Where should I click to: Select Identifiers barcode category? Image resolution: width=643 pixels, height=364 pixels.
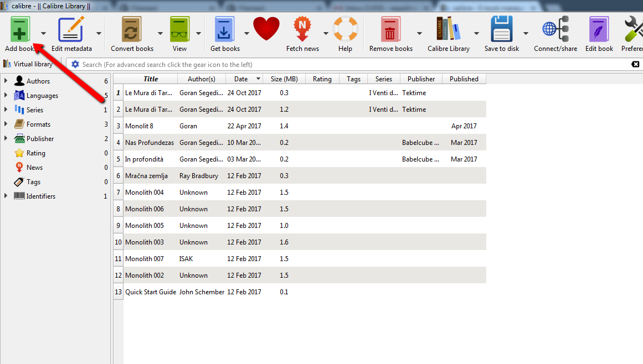[40, 196]
